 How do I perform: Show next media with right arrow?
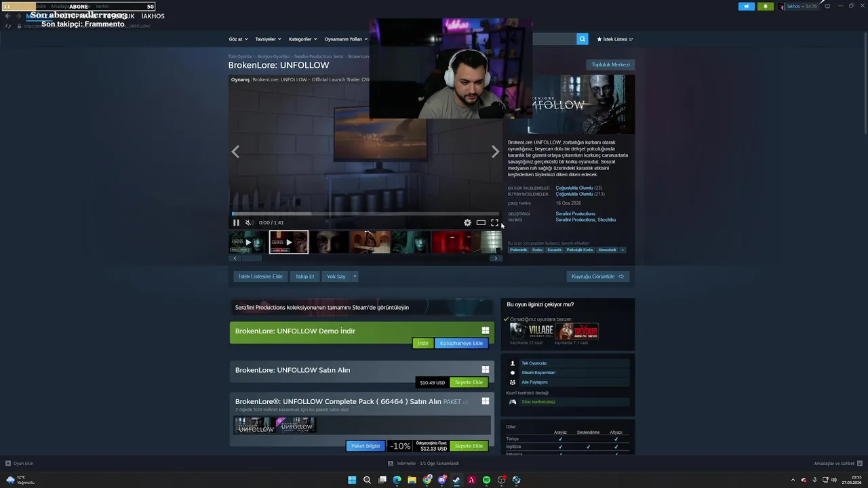click(495, 152)
